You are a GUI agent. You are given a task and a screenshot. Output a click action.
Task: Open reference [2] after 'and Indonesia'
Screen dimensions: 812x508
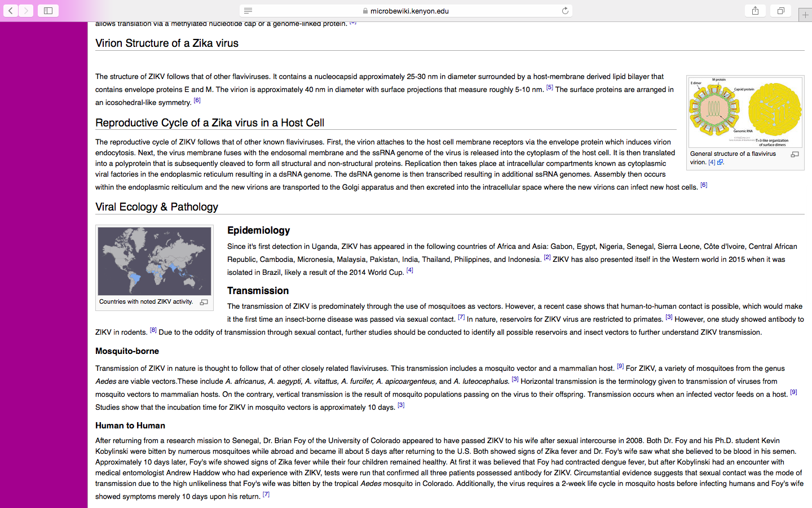547,257
